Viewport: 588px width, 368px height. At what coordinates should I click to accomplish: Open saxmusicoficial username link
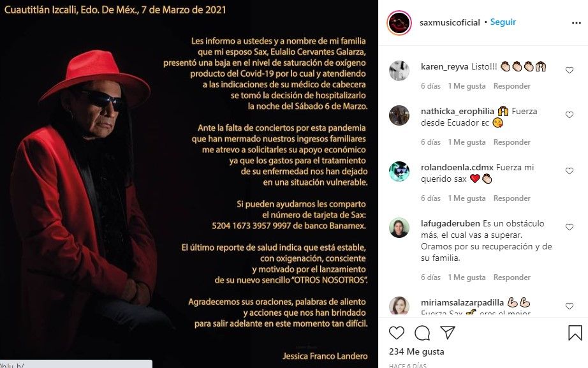pyautogui.click(x=450, y=22)
